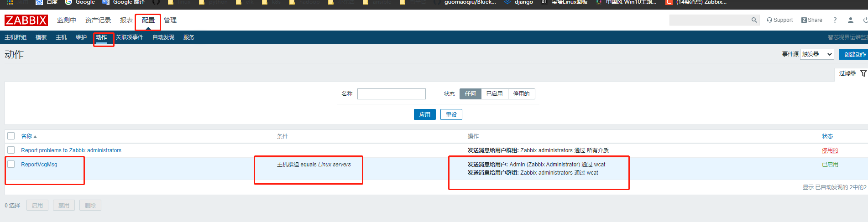Open the Support link with the headset icon
Image resolution: width=868 pixels, height=222 pixels.
pyautogui.click(x=779, y=20)
